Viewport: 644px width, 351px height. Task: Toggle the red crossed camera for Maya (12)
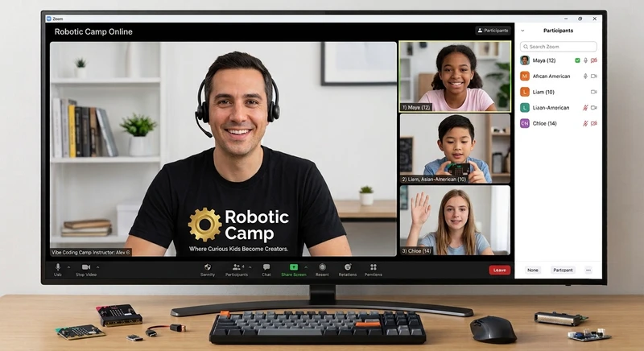(594, 60)
